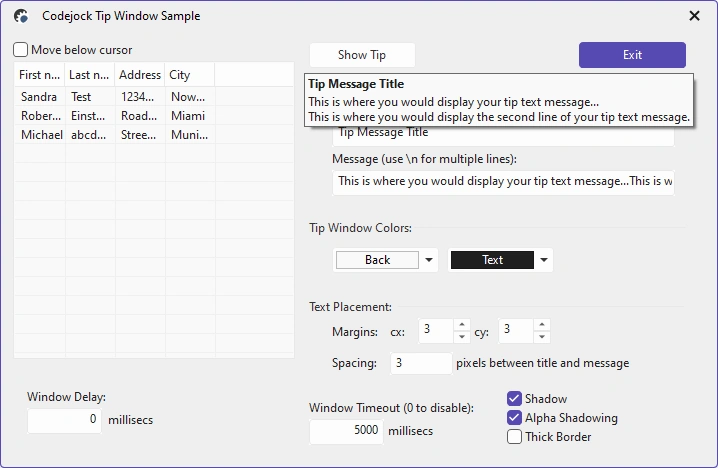Enable the Thick Border checkbox
The width and height of the screenshot is (718, 468).
pos(514,437)
